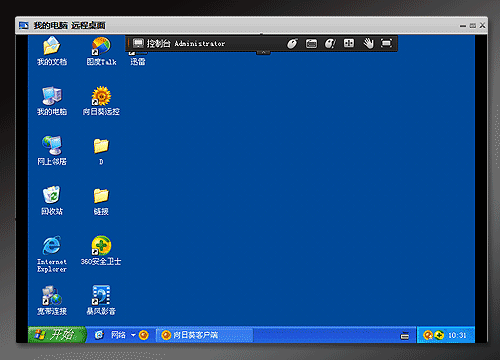Viewport: 500px width, 360px height.
Task: Click the hand icon in remote toolbar
Action: [x=368, y=43]
